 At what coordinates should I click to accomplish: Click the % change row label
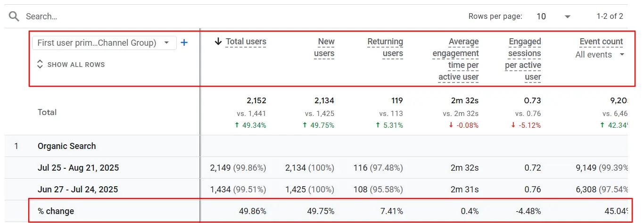[56, 211]
